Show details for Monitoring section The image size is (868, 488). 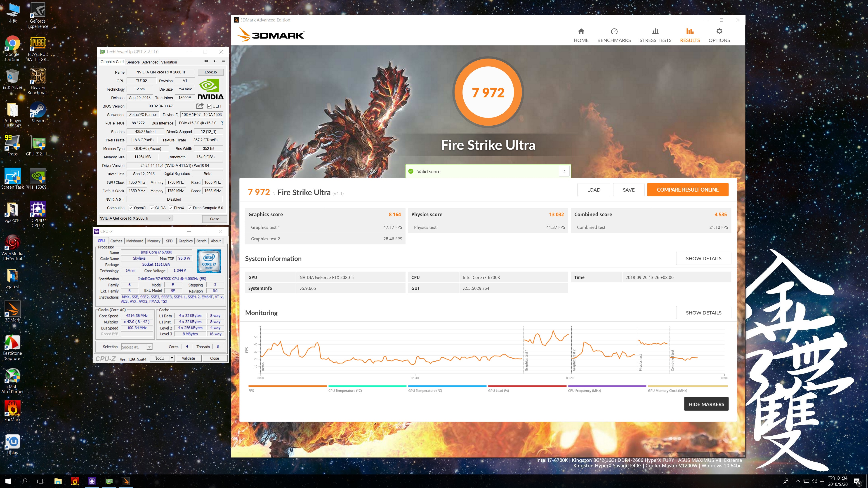click(704, 312)
